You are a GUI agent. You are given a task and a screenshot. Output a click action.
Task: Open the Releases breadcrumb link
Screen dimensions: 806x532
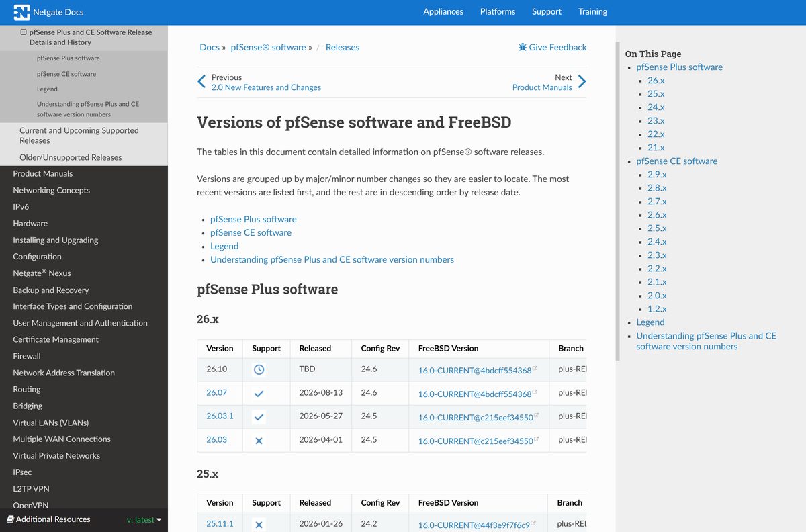pyautogui.click(x=343, y=47)
